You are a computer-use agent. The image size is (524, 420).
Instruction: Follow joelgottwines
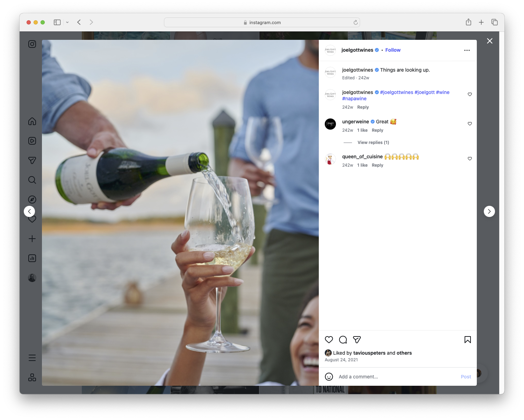(x=393, y=50)
